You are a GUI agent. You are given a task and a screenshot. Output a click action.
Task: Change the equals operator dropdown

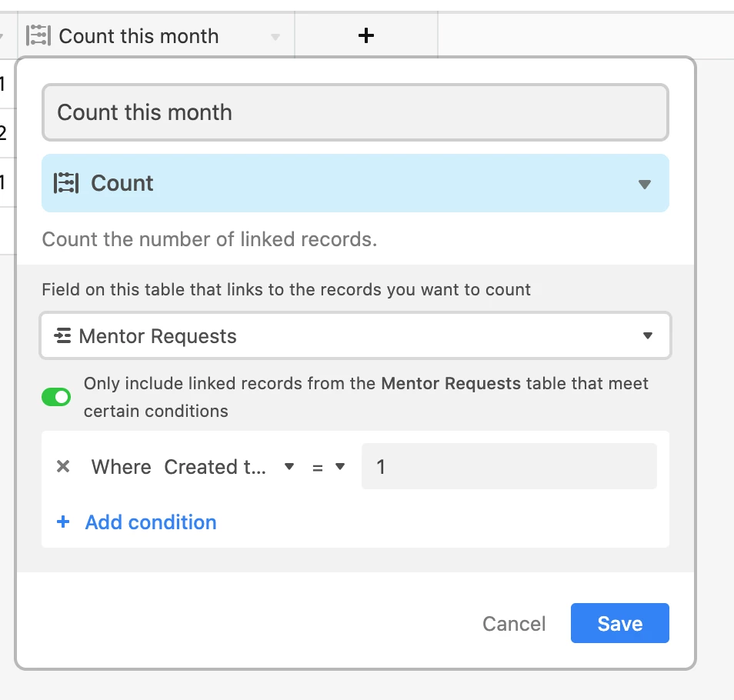329,466
